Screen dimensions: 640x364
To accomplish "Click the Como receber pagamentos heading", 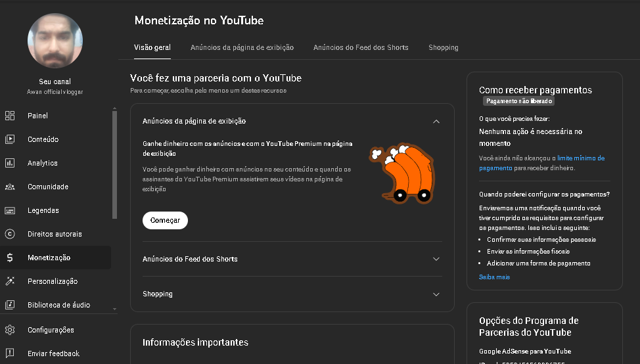I will [x=536, y=90].
